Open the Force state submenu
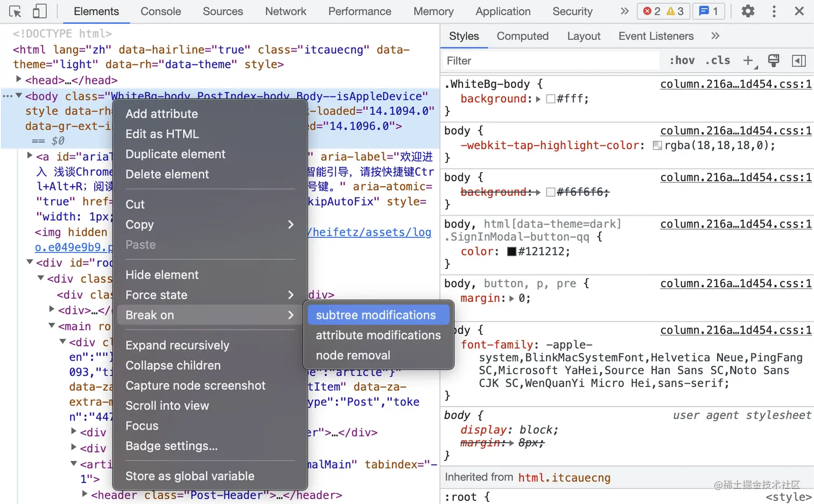This screenshot has height=504, width=814. (x=210, y=295)
